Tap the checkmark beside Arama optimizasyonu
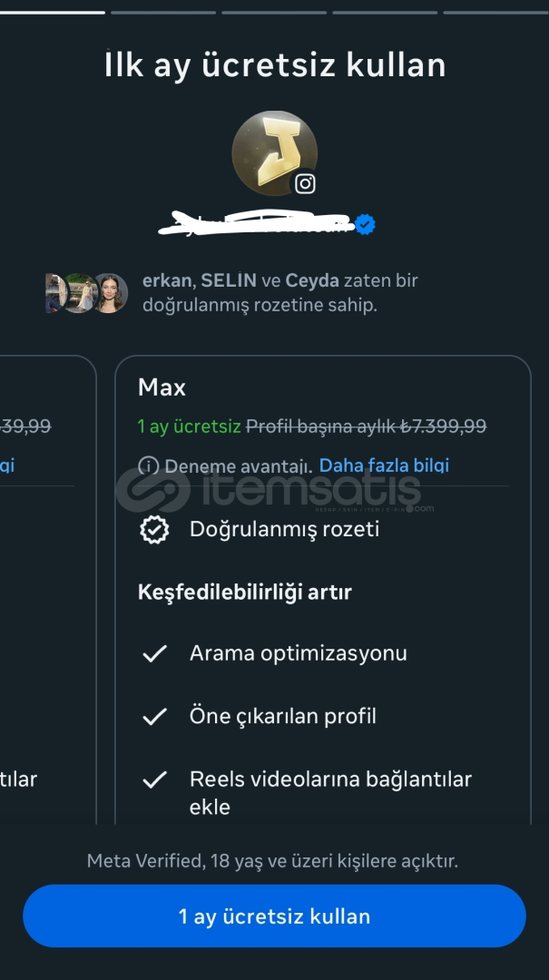The height and width of the screenshot is (980, 549). coord(155,653)
